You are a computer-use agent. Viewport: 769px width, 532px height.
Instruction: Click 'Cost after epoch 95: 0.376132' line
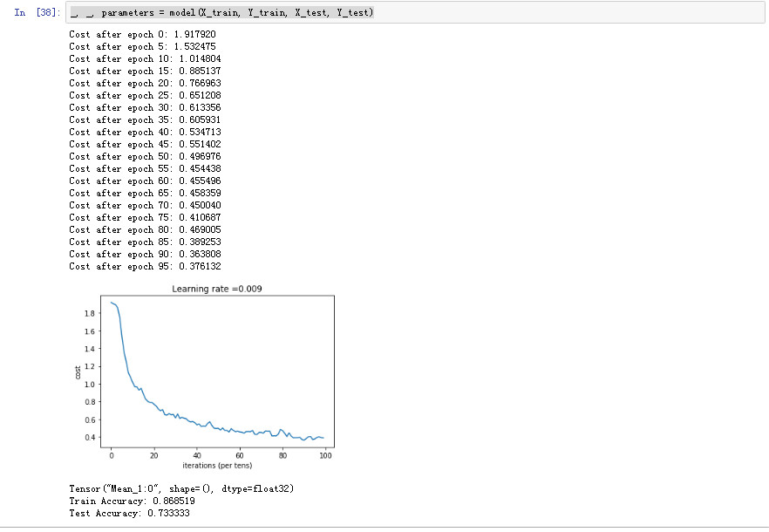pos(145,267)
